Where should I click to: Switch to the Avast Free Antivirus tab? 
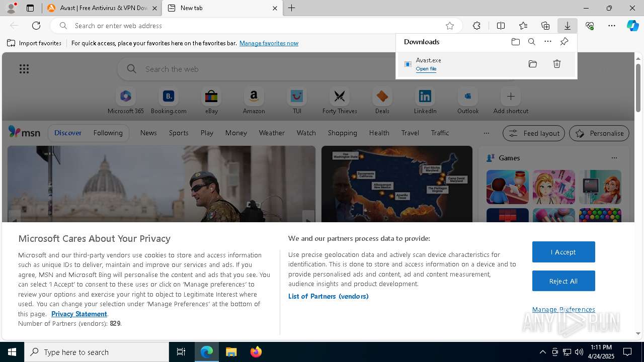coord(102,8)
